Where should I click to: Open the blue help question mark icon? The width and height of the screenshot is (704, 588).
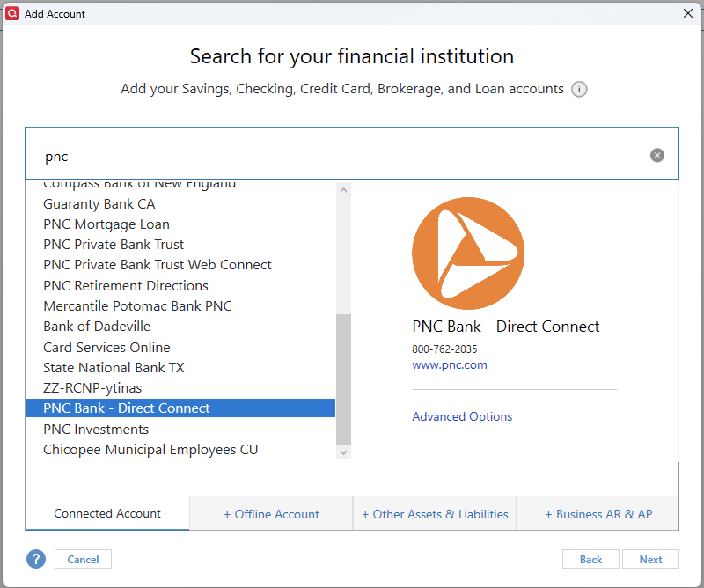tap(36, 559)
